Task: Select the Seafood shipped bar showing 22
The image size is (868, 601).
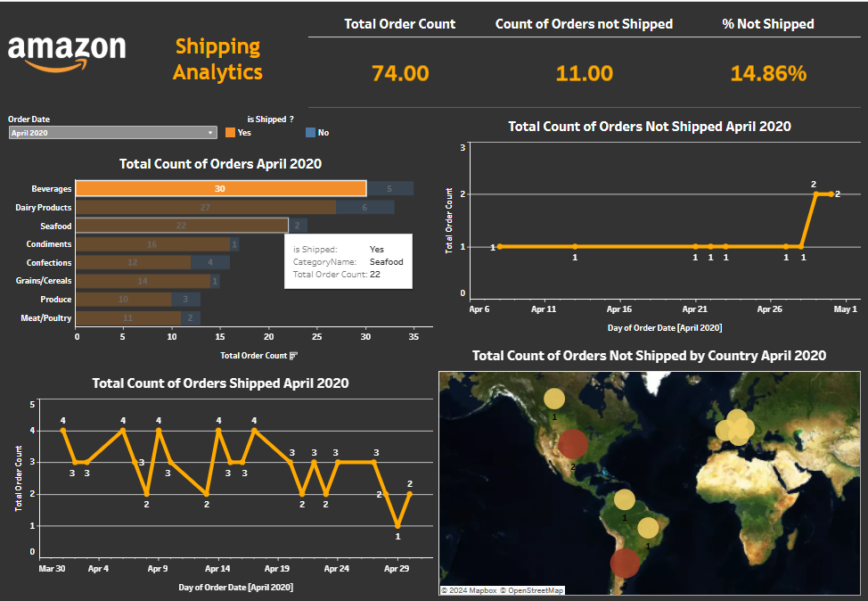Action: click(182, 226)
